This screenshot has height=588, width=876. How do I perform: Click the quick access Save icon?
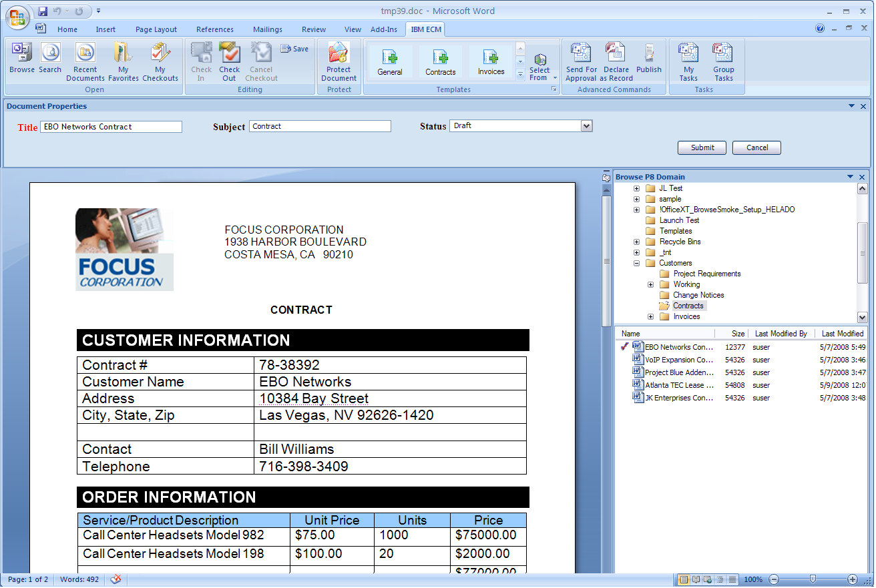(43, 11)
